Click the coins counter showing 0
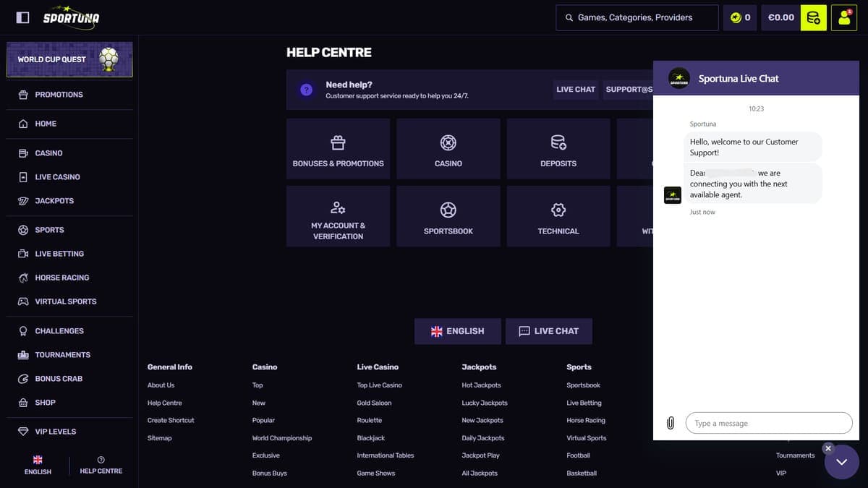This screenshot has width=868, height=488. (x=740, y=17)
